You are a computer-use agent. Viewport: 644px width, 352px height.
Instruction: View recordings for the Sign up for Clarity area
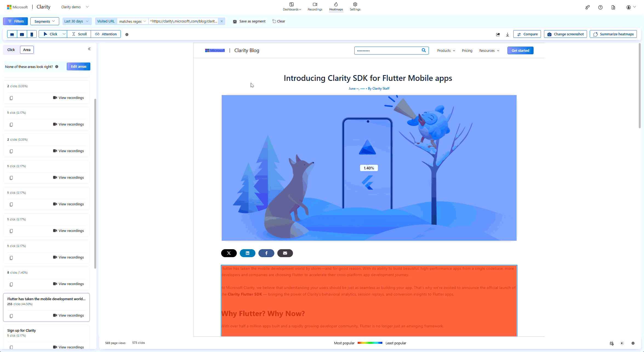coord(69,347)
